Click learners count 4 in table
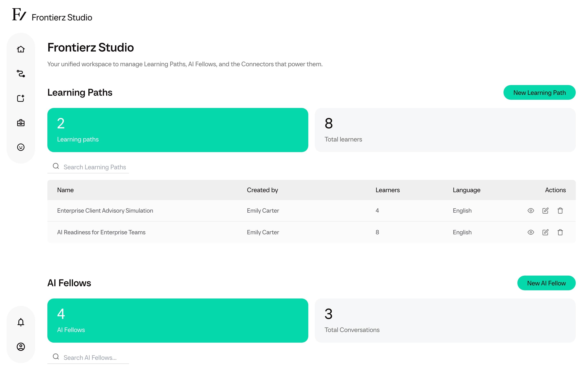Screen dimensions: 588x368 coord(377,211)
